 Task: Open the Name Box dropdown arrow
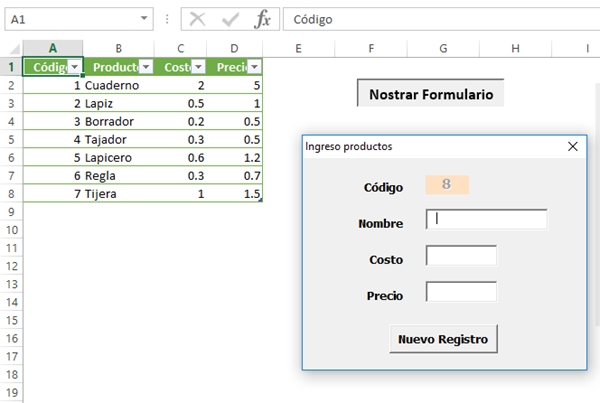tap(145, 20)
